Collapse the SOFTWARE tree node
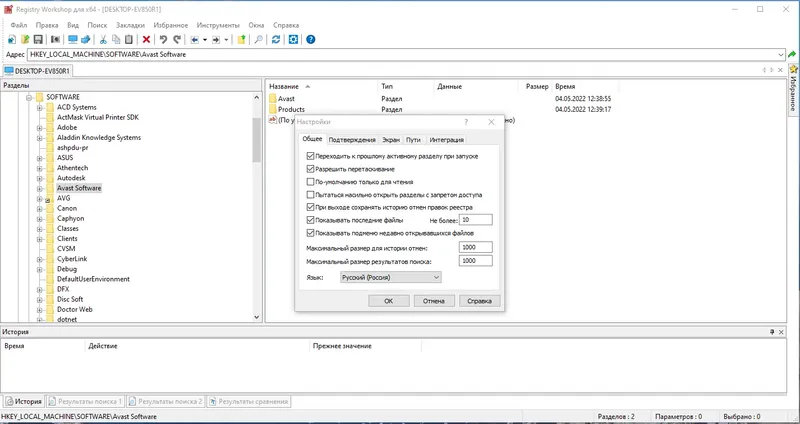The image size is (800, 424). [29, 97]
